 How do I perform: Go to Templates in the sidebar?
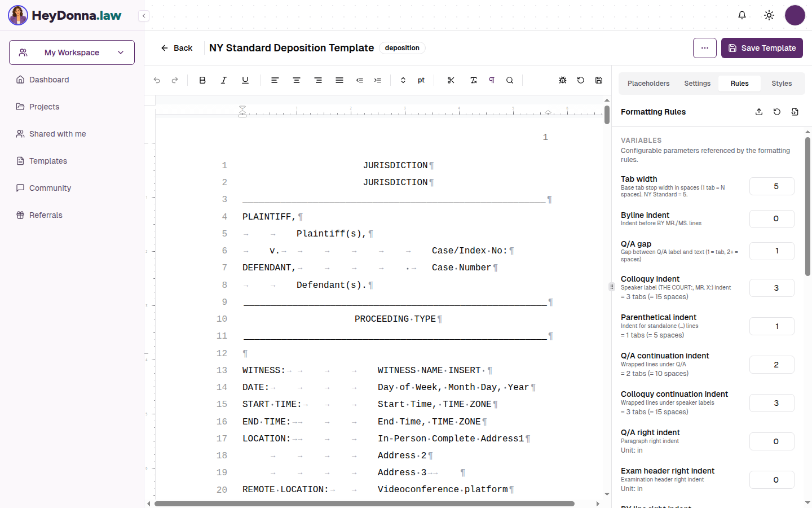(x=72, y=161)
